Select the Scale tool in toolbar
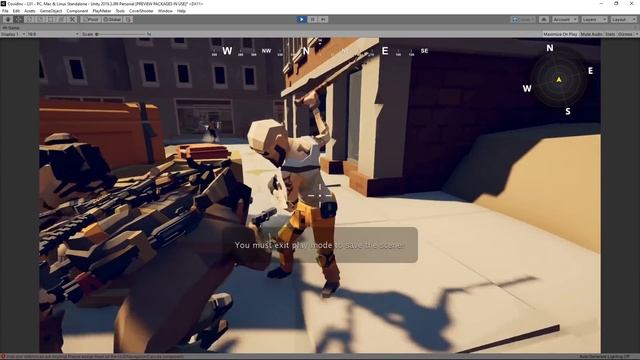This screenshot has width=640, height=360. (40, 19)
